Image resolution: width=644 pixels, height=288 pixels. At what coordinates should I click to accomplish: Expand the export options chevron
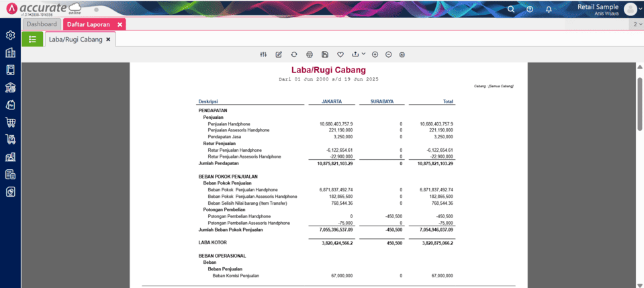point(363,54)
